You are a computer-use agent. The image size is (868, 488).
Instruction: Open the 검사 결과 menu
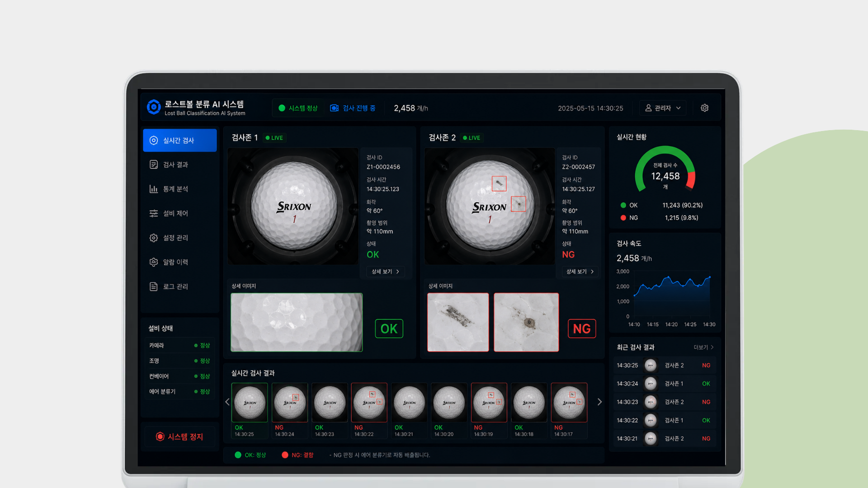click(x=180, y=164)
